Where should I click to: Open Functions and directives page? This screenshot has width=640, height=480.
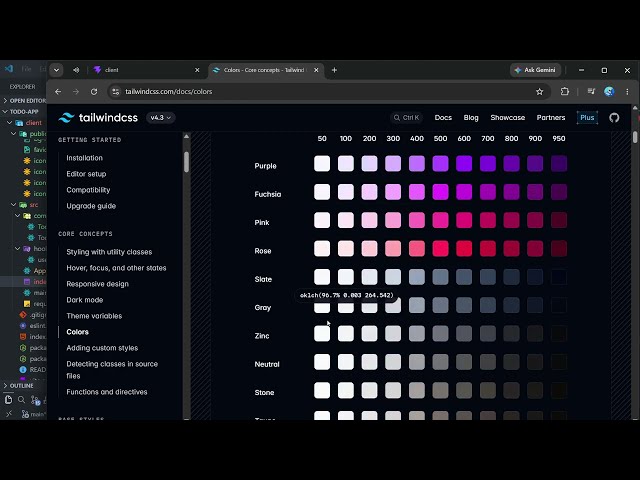[x=107, y=392]
